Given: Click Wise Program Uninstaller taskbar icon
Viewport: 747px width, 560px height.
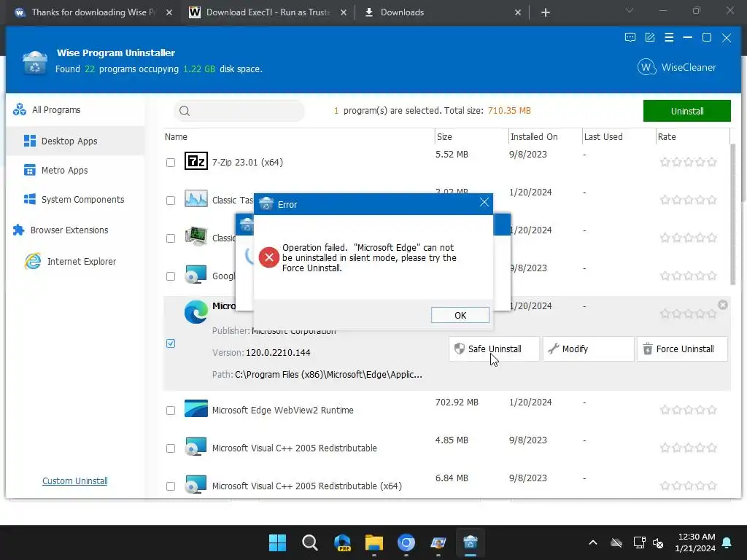Looking at the screenshot, I should 471,542.
